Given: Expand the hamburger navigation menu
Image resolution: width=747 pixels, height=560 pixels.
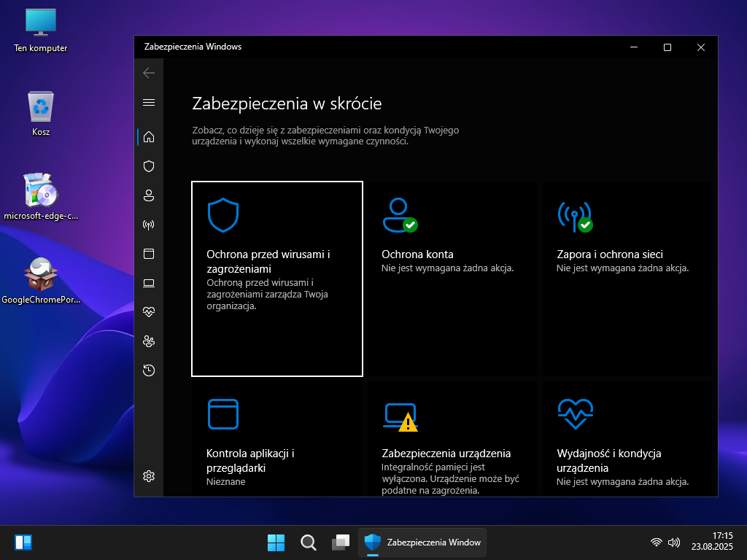Looking at the screenshot, I should (x=149, y=103).
